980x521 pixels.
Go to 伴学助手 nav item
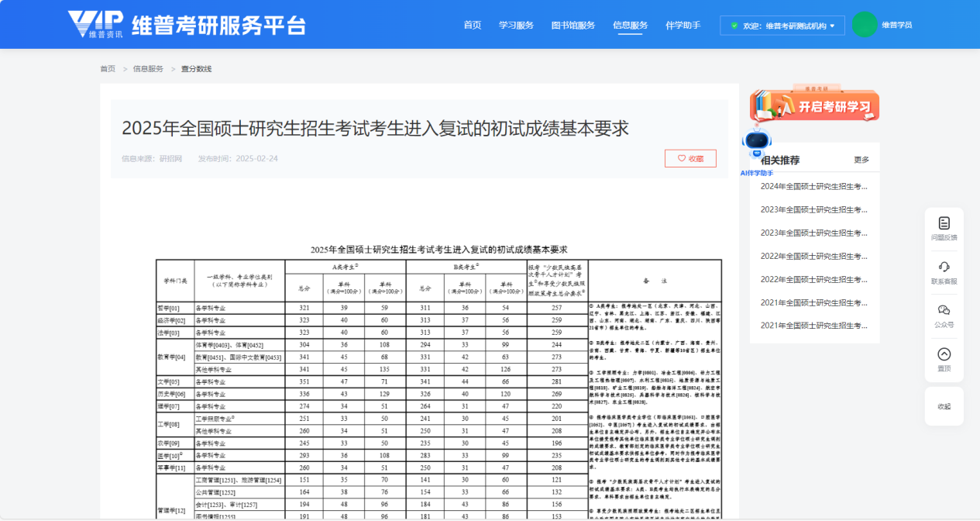click(x=683, y=25)
